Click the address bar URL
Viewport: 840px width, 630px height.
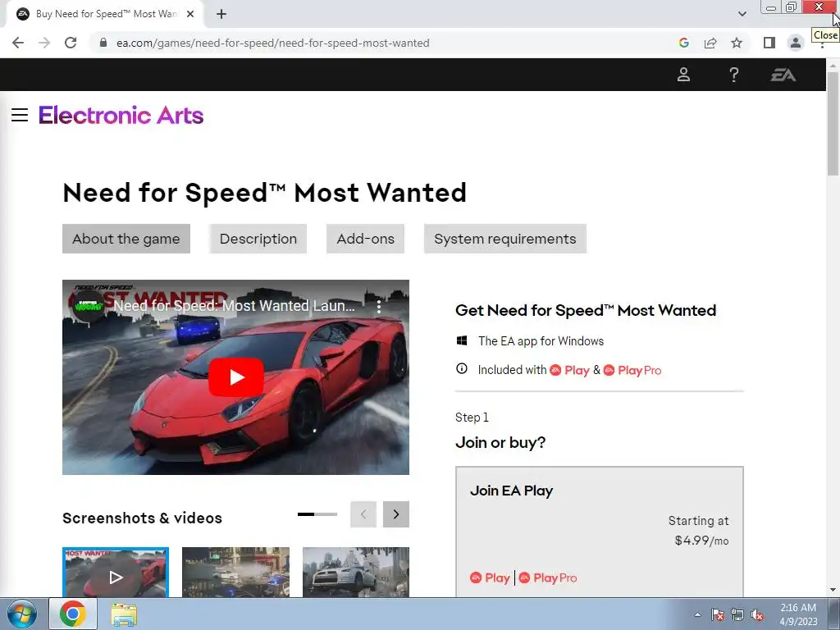[x=272, y=43]
